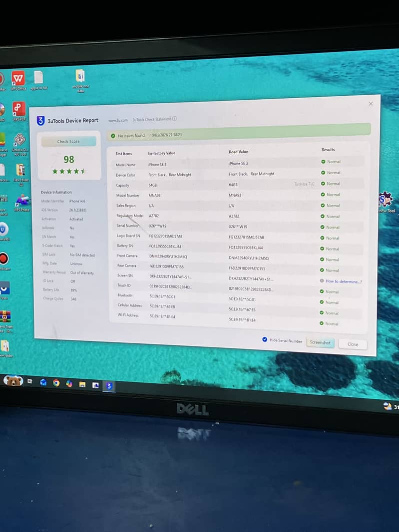
Task: Click the Close button in the report
Action: (x=353, y=344)
